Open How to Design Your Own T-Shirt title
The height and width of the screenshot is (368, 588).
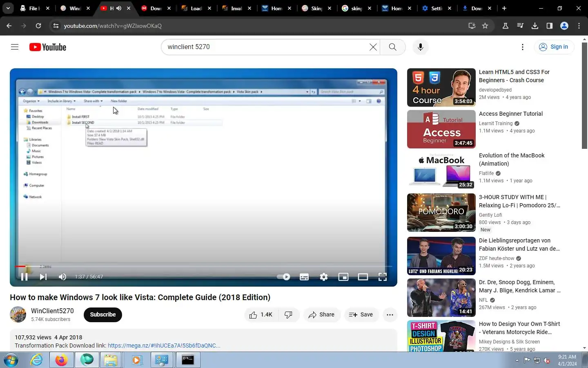click(519, 328)
